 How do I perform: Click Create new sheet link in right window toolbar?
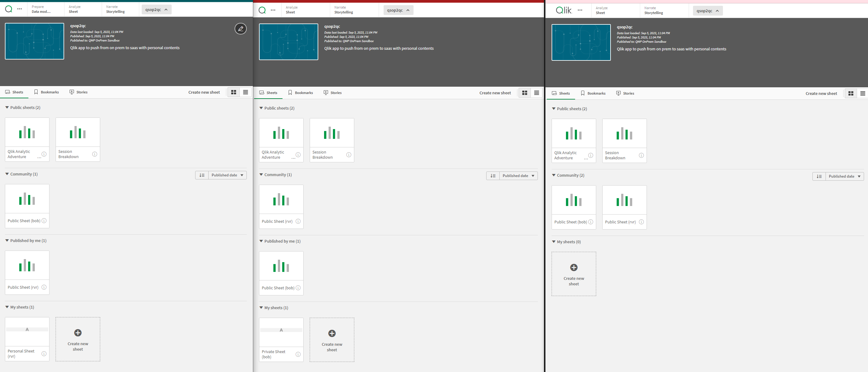pyautogui.click(x=821, y=94)
